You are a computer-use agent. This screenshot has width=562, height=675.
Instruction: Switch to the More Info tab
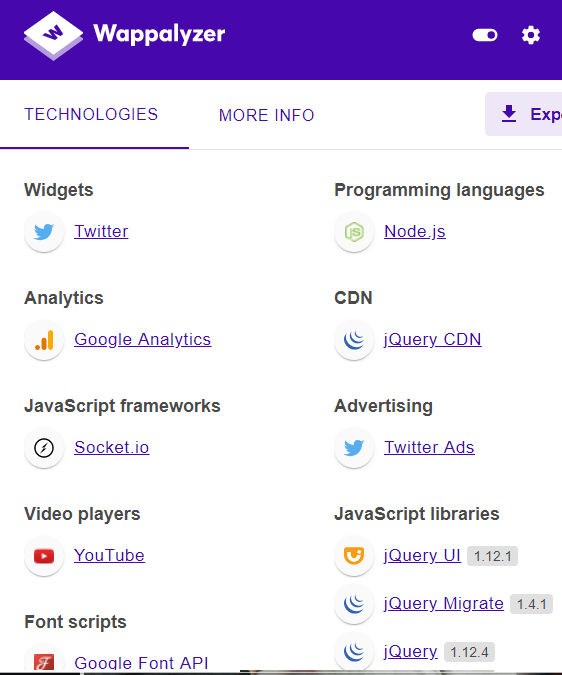266,115
